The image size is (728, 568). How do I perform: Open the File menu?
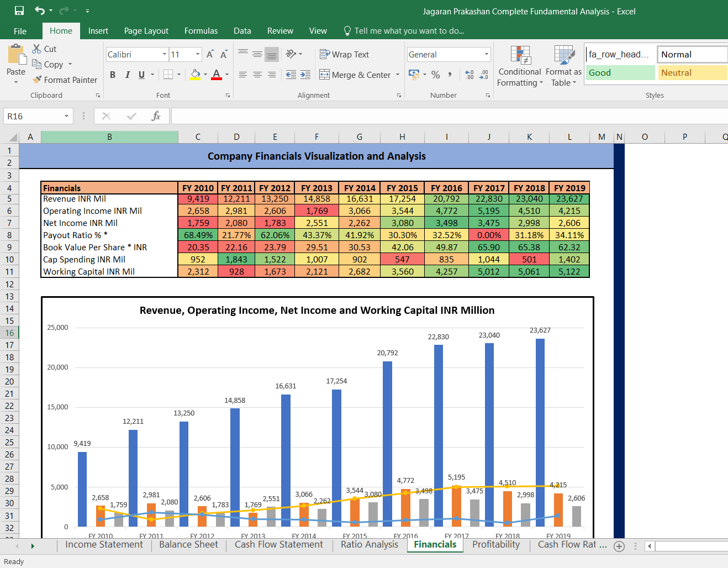(20, 31)
